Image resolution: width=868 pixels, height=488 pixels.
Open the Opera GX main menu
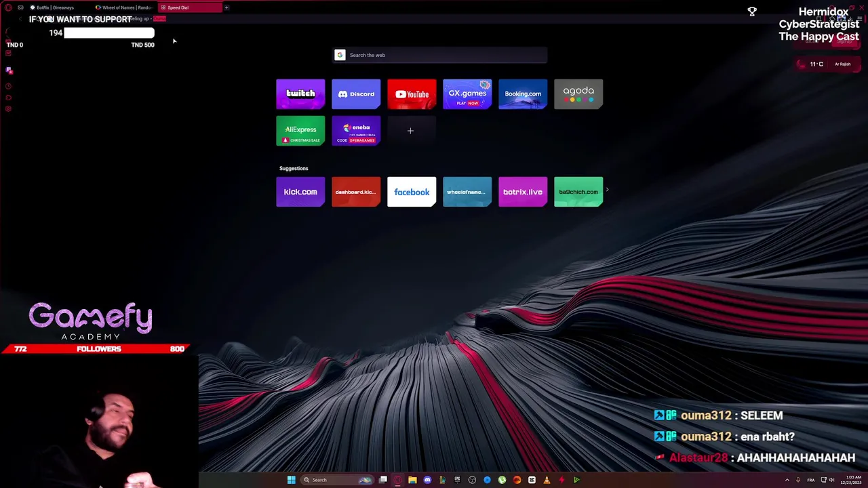pyautogui.click(x=8, y=7)
